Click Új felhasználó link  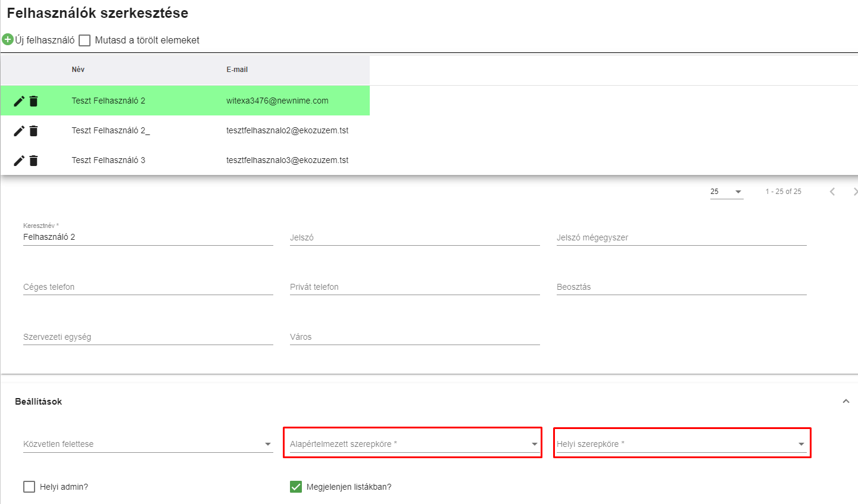(45, 40)
